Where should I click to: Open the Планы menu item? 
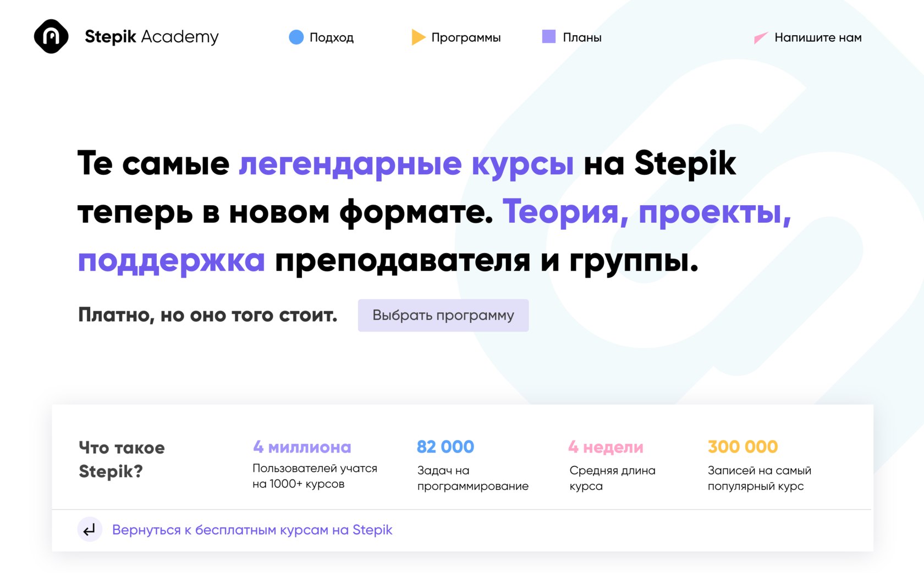(582, 37)
